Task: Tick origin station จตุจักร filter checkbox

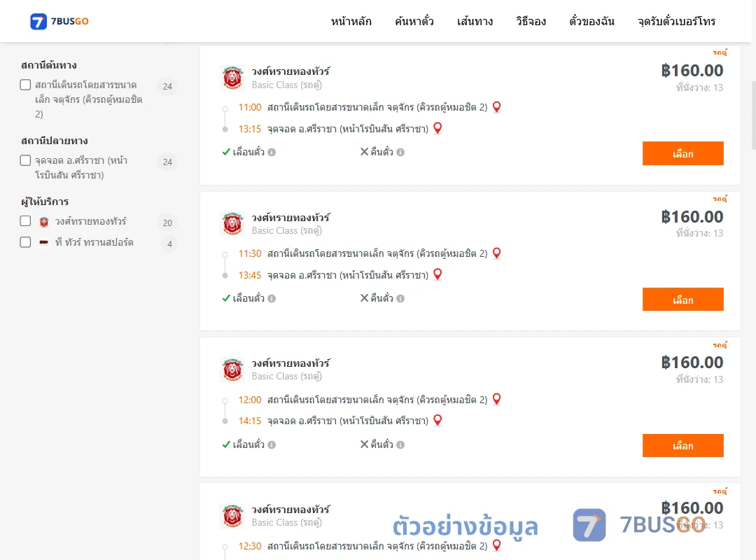Action: 26,85
